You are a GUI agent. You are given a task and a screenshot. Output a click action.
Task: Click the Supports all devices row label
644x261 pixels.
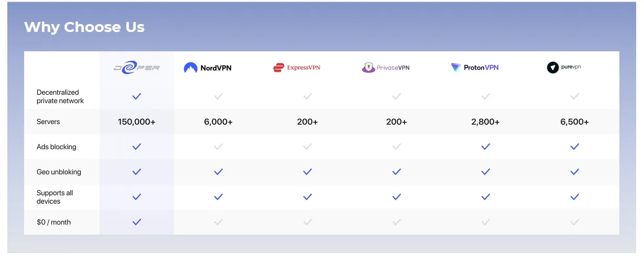point(54,197)
